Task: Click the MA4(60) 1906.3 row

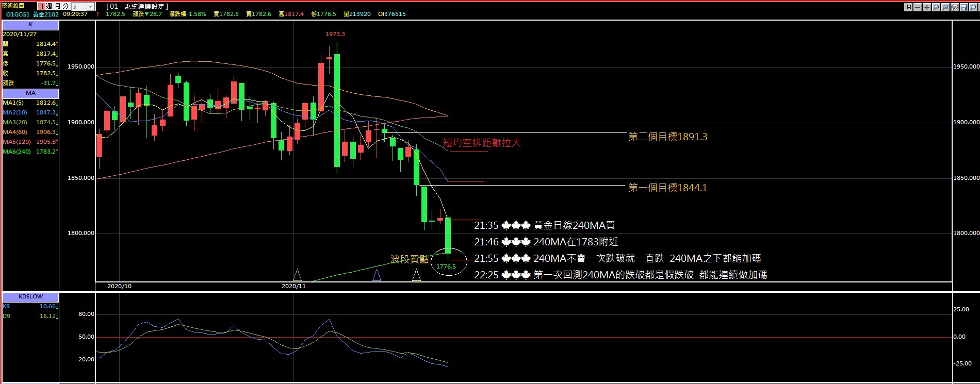Action: point(31,132)
